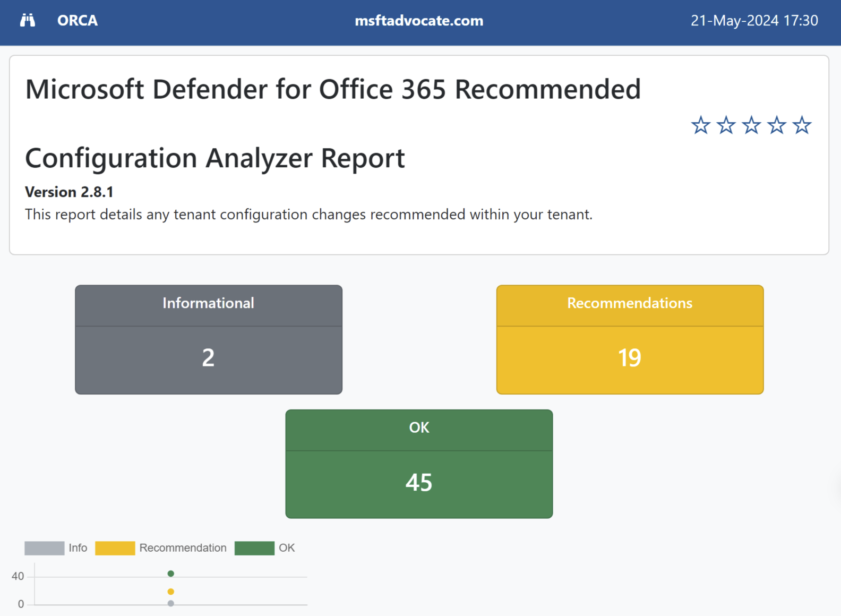Click the ORCA binoculars logo icon

click(x=28, y=21)
